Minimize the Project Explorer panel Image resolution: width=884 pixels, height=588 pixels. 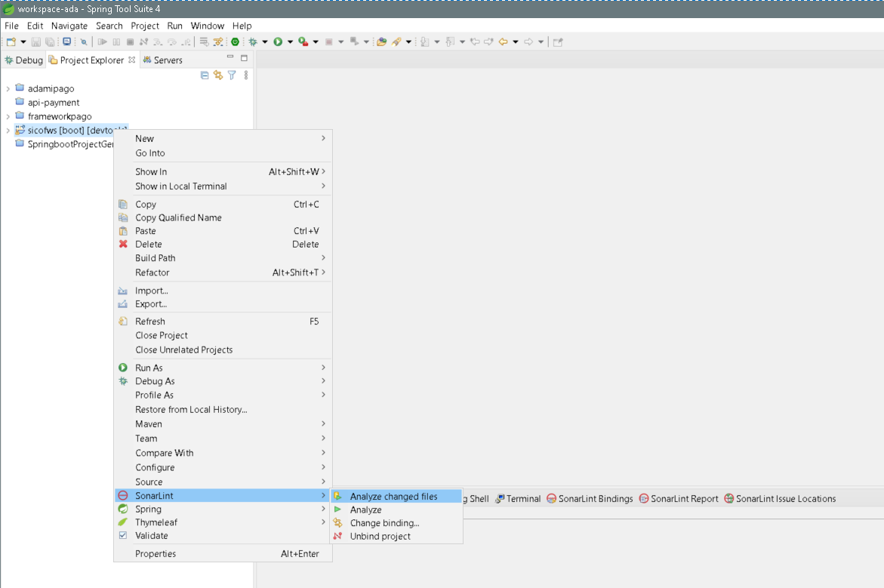click(230, 58)
